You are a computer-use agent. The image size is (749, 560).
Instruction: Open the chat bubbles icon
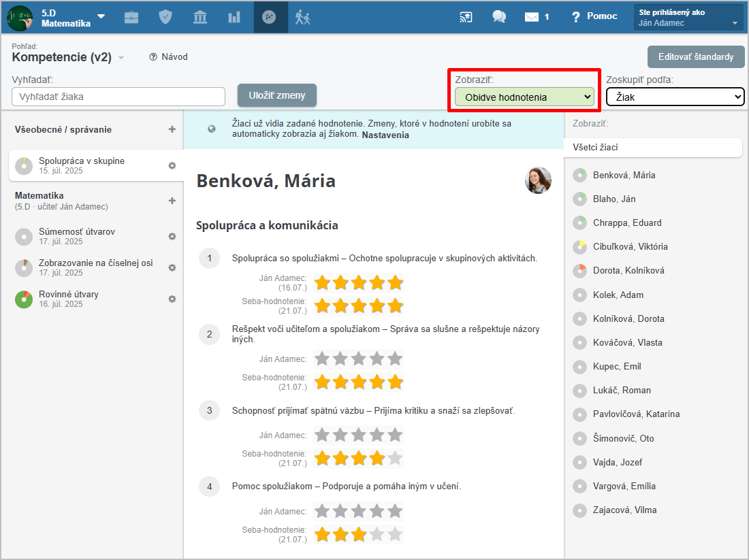(x=499, y=17)
